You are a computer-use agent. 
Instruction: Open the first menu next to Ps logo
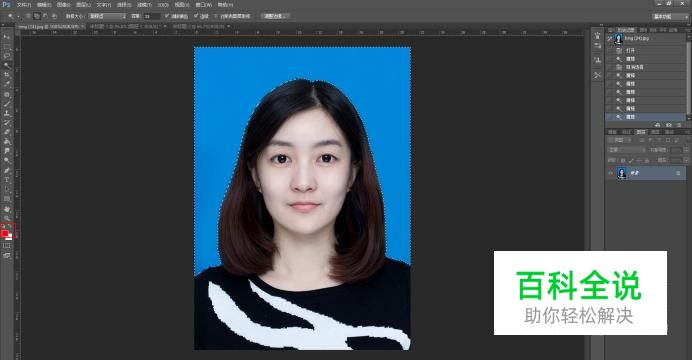[x=24, y=5]
